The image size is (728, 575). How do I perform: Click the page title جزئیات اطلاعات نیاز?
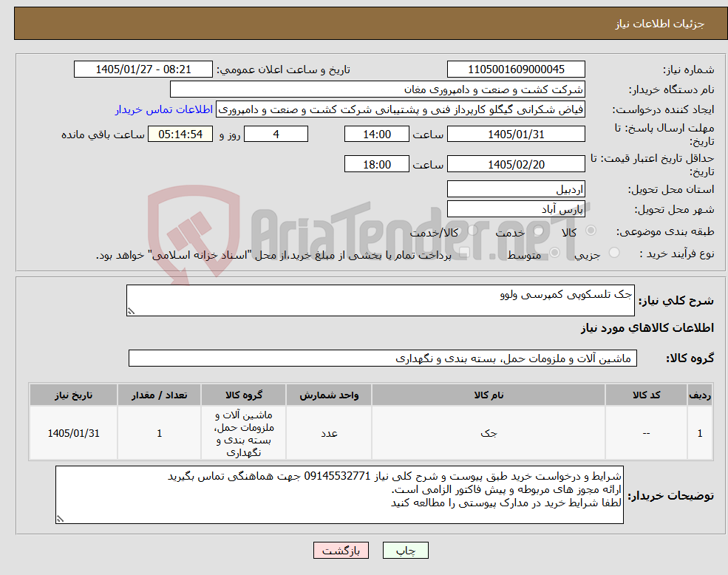point(660,24)
